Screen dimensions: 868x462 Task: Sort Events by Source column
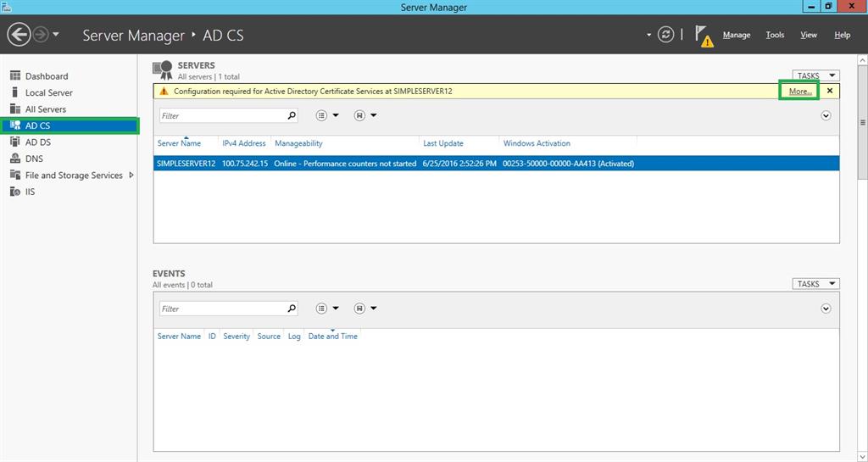point(269,337)
